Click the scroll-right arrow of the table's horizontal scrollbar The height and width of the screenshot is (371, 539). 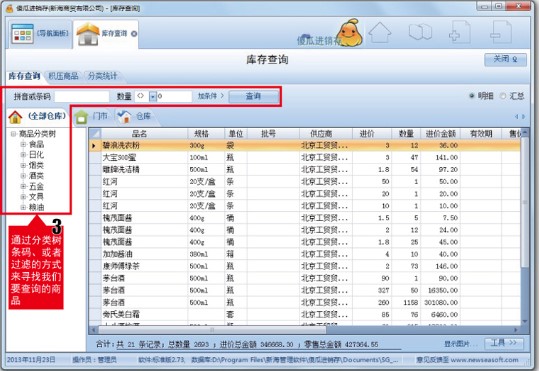516,330
